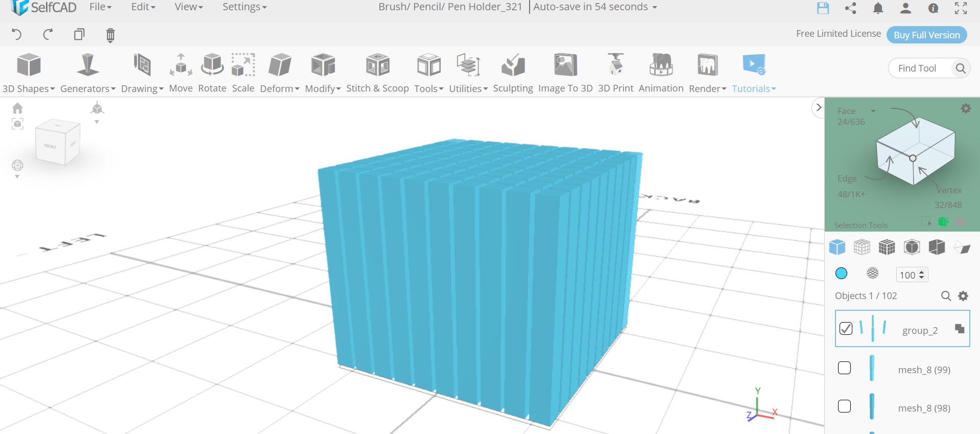Click the perspective view icon above the viewport

pyautogui.click(x=97, y=108)
